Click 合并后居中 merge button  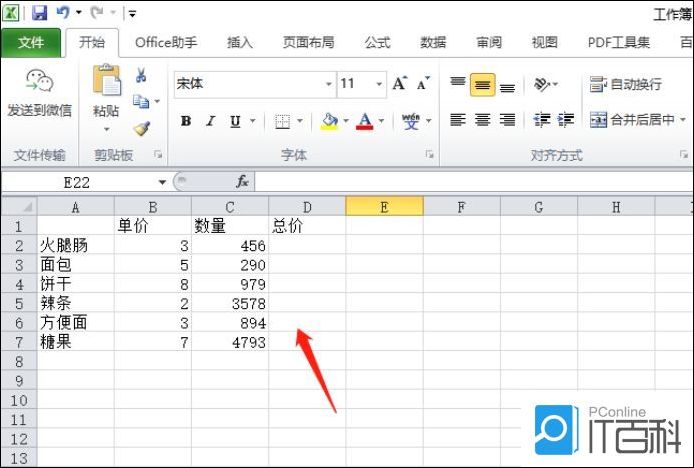[x=632, y=120]
